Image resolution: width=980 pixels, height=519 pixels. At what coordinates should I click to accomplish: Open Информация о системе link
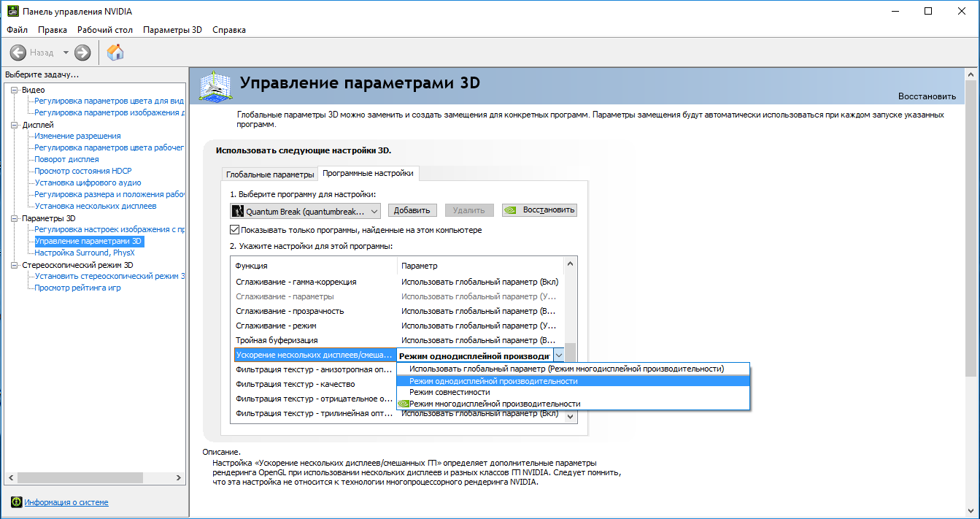pos(66,502)
